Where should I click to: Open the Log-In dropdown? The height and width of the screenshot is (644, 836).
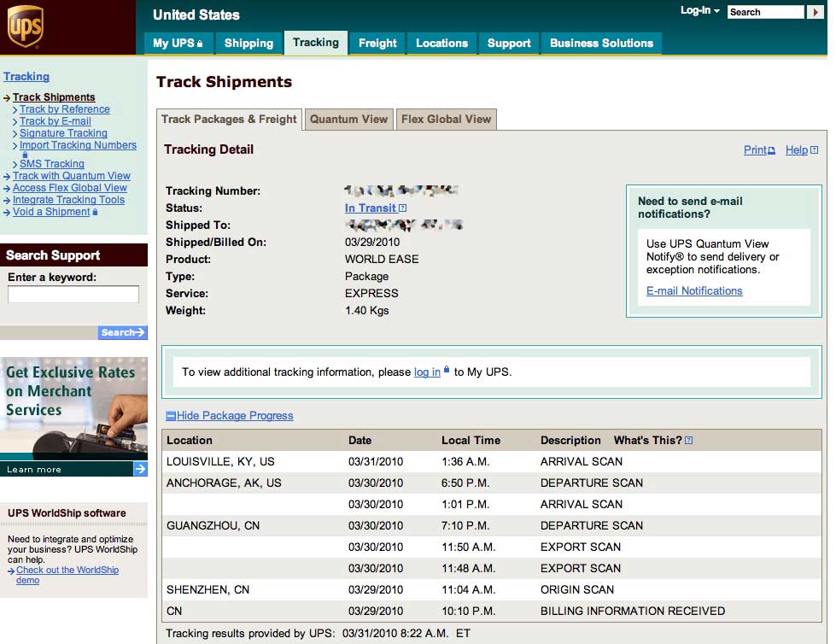[x=700, y=10]
